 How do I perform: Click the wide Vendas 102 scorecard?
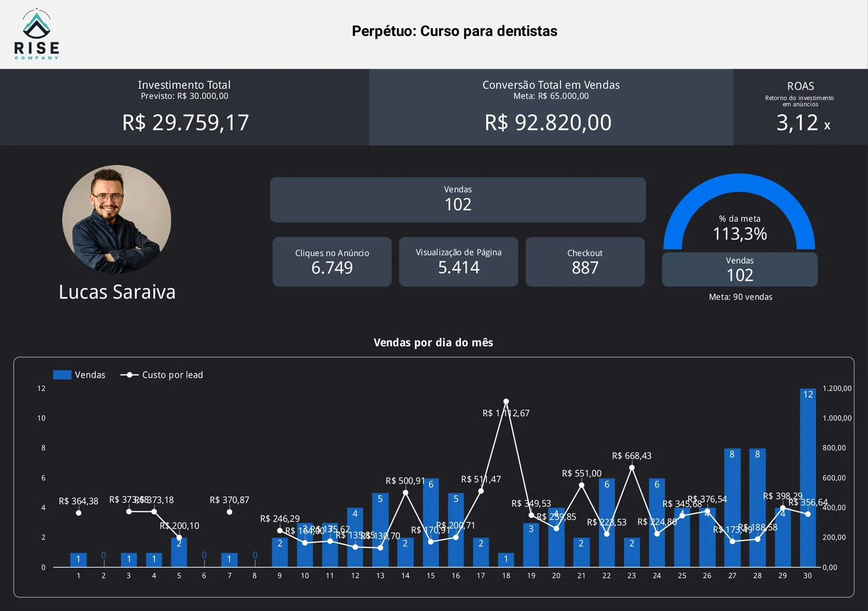[458, 200]
